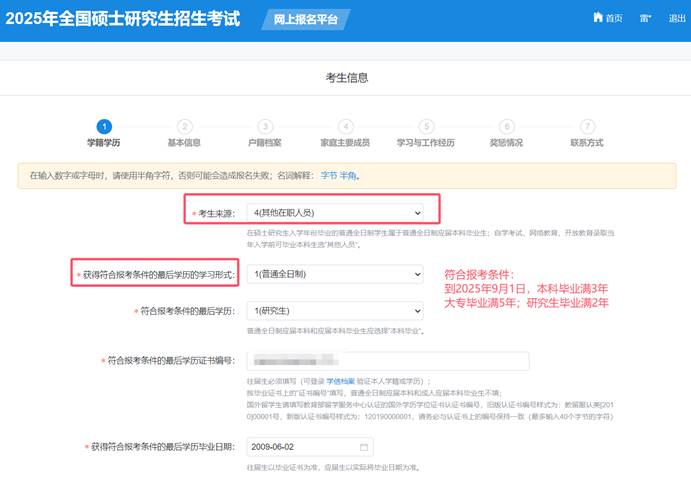
Task: Select step 4 circle 家庭主要成员
Action: coord(345,126)
